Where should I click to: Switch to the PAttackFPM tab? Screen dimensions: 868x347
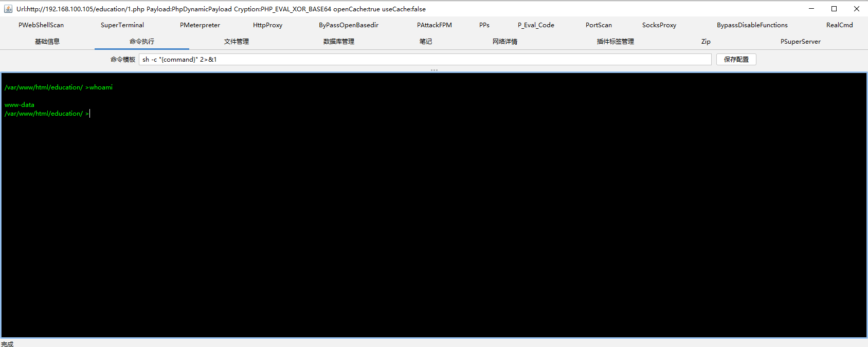pos(435,25)
